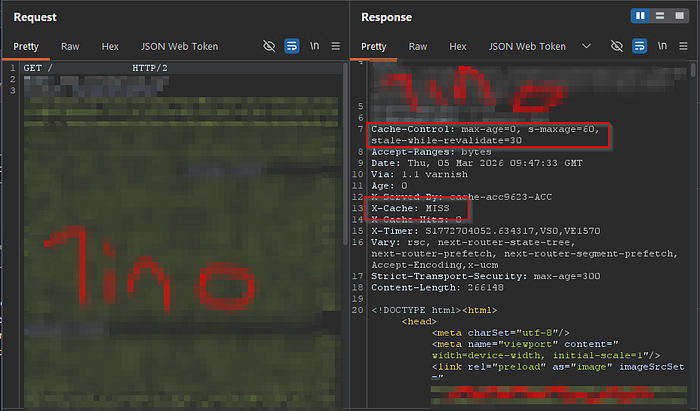Click the 'HTTP/2' protocol text in request
The height and width of the screenshot is (411, 700).
[150, 68]
